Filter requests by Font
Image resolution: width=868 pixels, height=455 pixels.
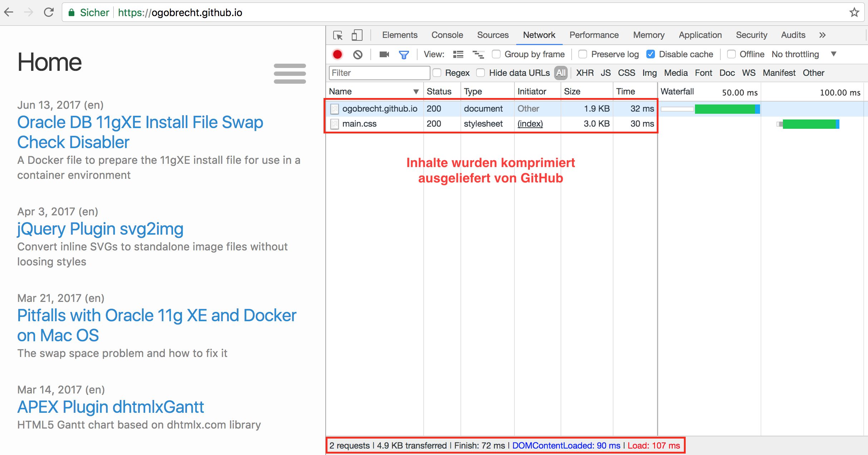(x=703, y=73)
